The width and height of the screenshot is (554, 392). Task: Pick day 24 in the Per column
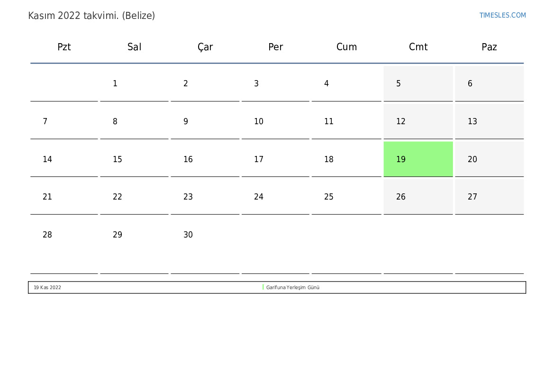pyautogui.click(x=259, y=197)
